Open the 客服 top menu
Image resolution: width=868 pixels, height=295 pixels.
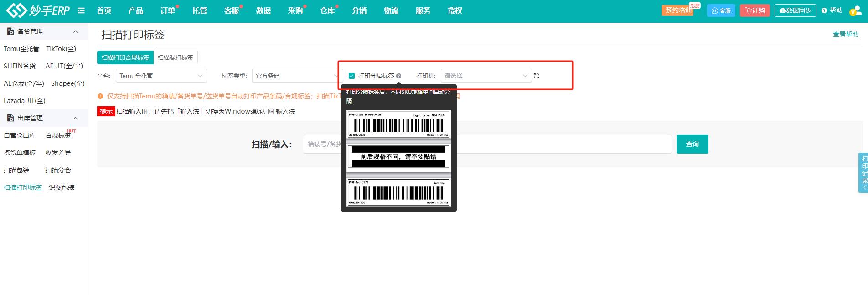coord(232,10)
